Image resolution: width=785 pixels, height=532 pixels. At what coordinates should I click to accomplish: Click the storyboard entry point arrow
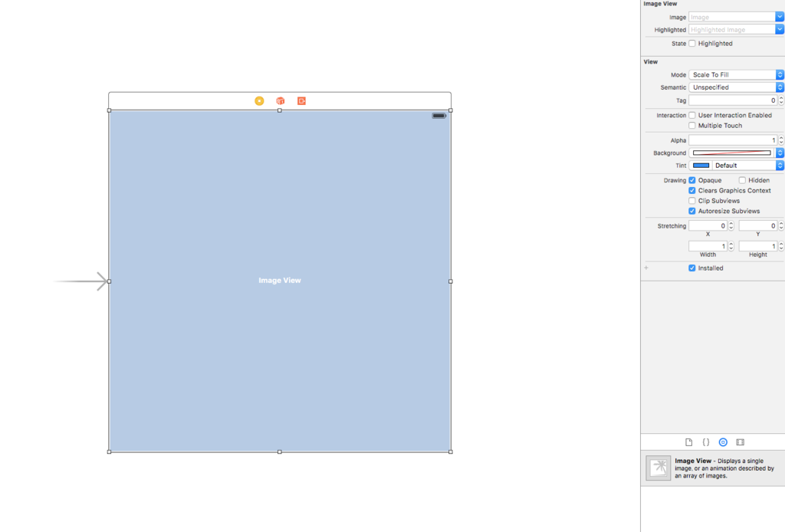pos(80,281)
